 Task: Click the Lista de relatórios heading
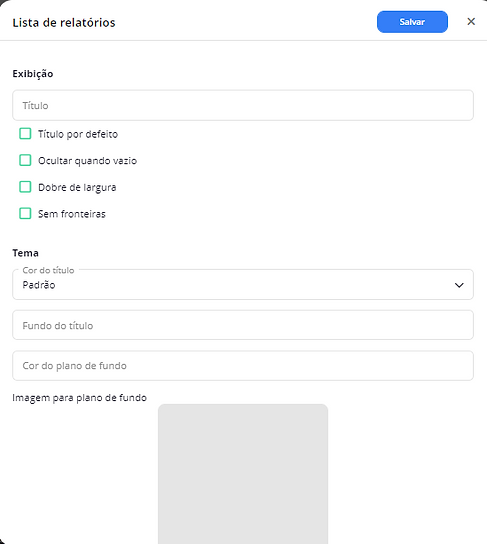point(64,23)
